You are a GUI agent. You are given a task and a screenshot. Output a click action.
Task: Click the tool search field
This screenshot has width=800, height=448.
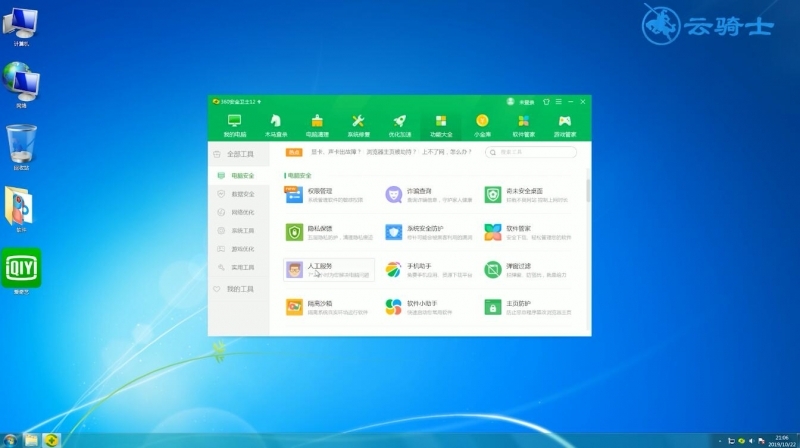[x=531, y=152]
